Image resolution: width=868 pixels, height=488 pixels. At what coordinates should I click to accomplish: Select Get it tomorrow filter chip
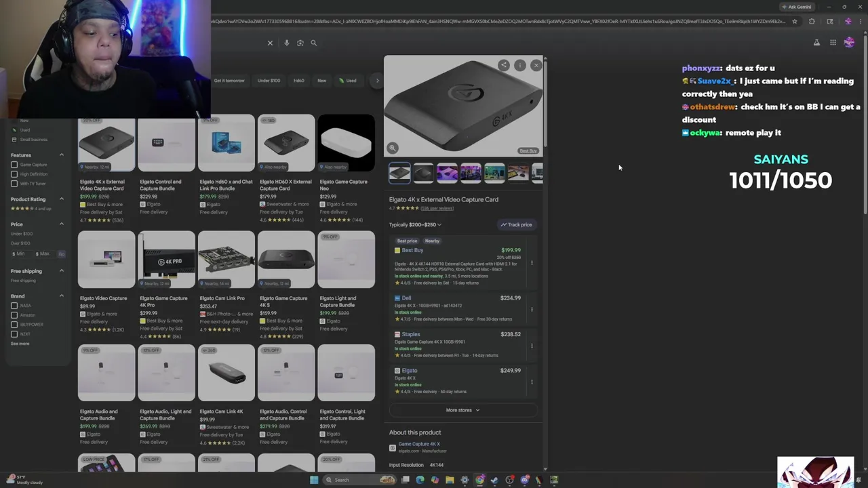229,81
